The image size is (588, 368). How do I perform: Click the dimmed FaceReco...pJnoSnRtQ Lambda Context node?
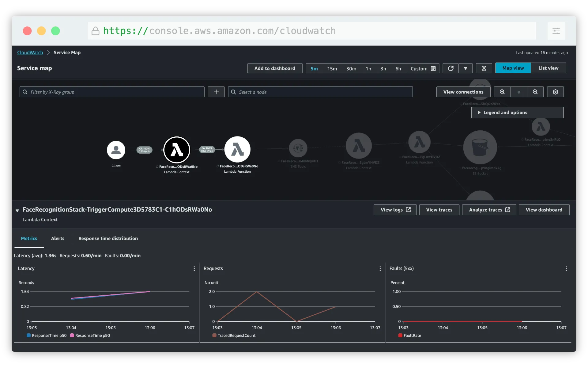(541, 126)
